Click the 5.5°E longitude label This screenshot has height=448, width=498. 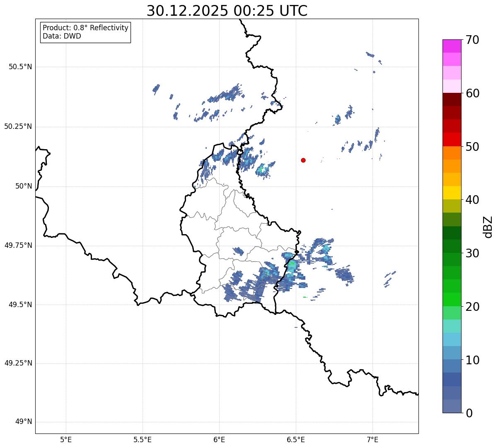point(143,440)
